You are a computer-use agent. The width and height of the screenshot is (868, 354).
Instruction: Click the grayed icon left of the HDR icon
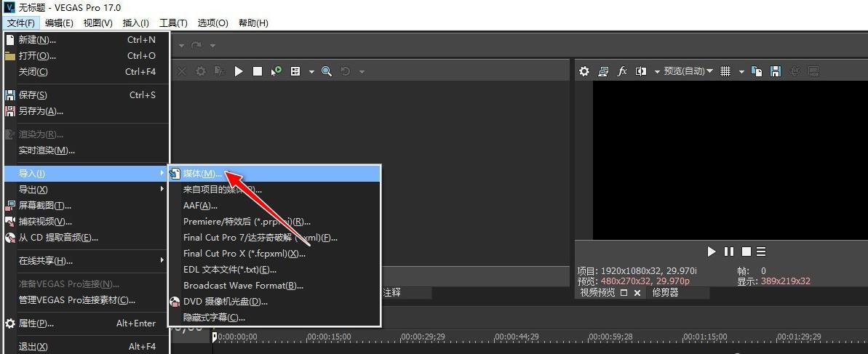click(x=795, y=71)
